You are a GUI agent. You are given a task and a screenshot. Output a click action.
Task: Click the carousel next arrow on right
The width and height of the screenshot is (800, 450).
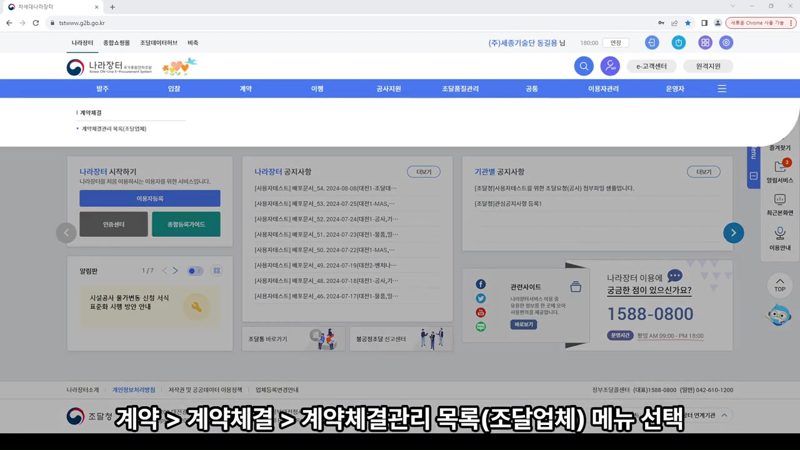click(733, 233)
